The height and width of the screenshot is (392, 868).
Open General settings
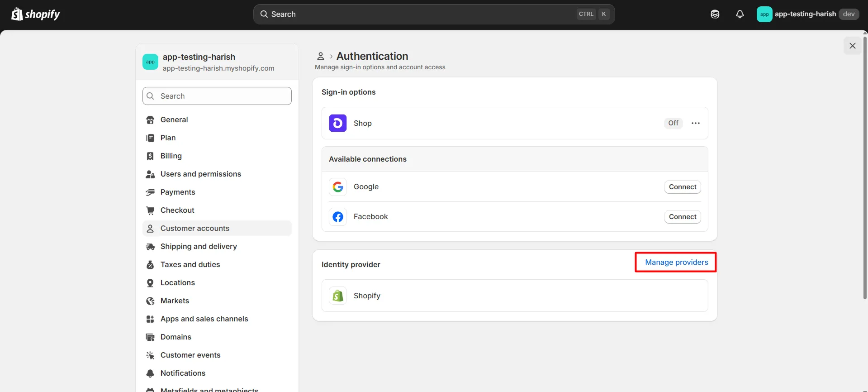pos(217,120)
